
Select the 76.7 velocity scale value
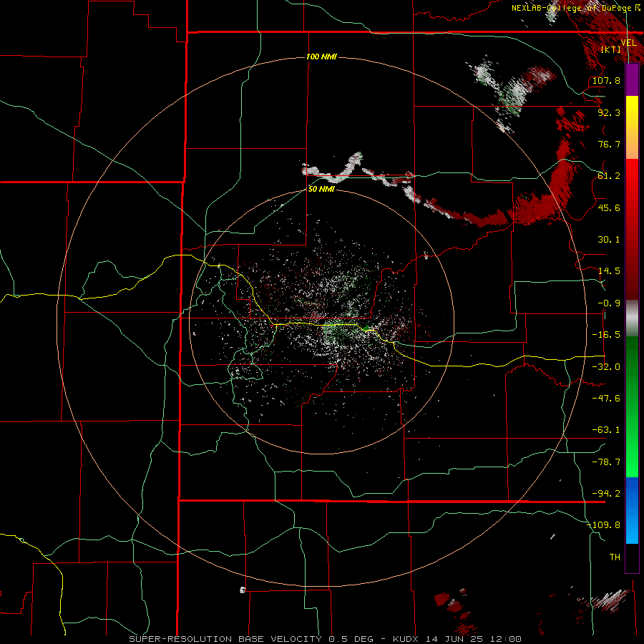pos(609,144)
